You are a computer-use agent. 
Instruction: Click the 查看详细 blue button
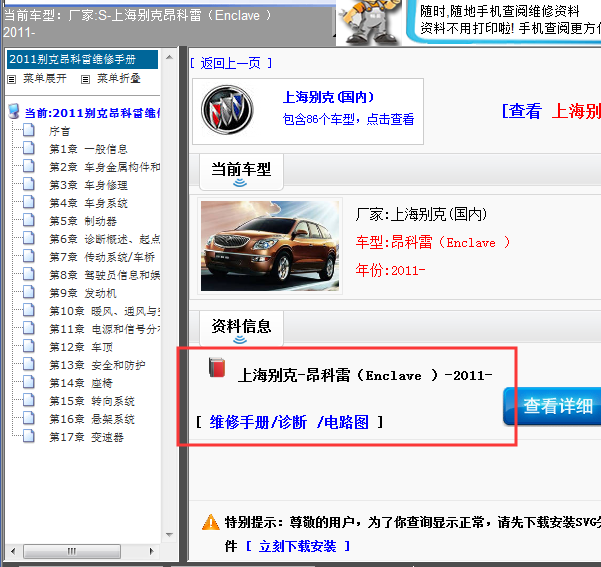click(552, 406)
